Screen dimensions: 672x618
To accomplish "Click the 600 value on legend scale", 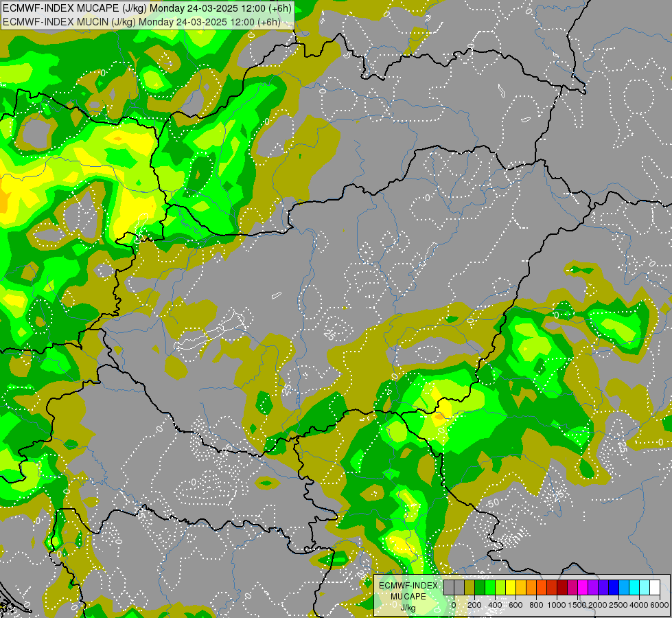I will tap(515, 605).
